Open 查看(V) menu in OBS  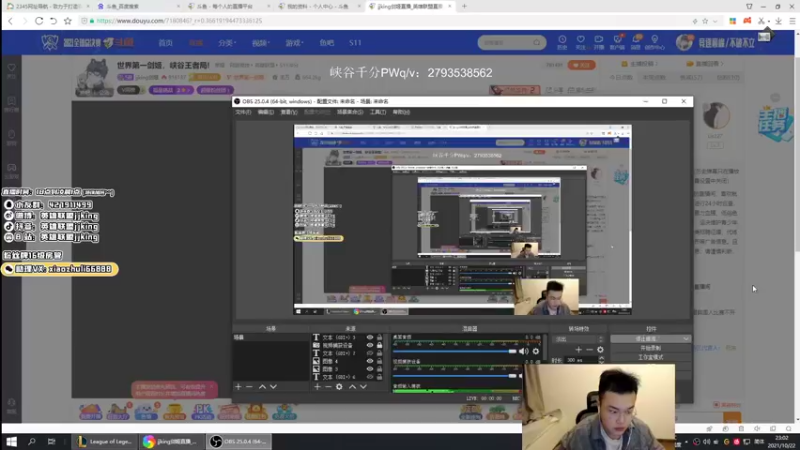coord(289,112)
